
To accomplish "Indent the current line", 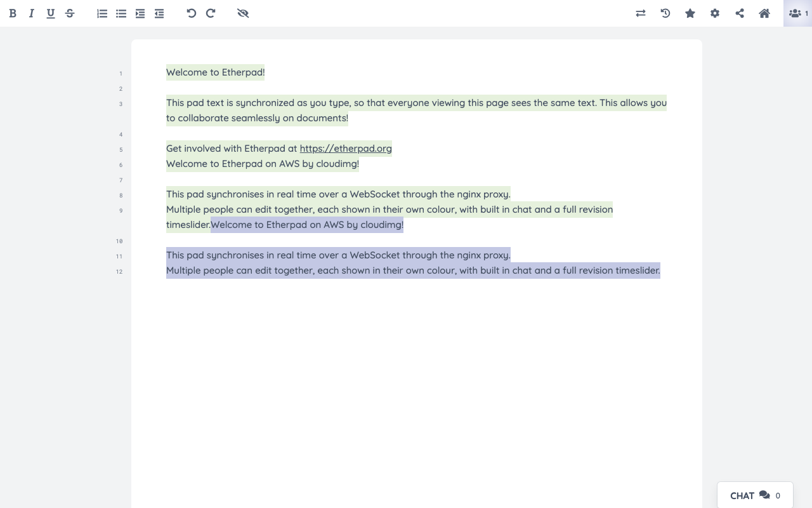I will click(140, 13).
